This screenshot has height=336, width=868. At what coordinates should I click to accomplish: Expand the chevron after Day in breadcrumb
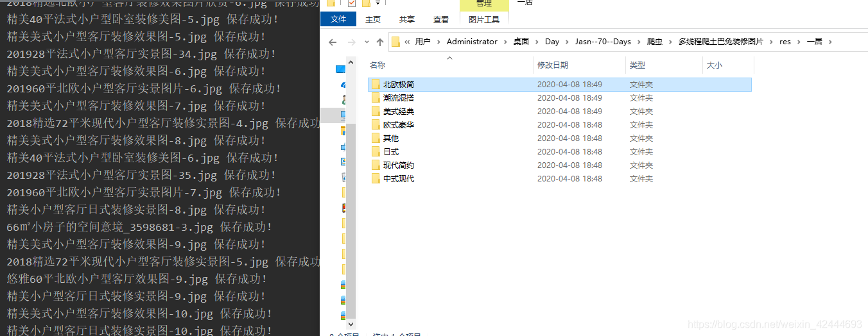[568, 42]
